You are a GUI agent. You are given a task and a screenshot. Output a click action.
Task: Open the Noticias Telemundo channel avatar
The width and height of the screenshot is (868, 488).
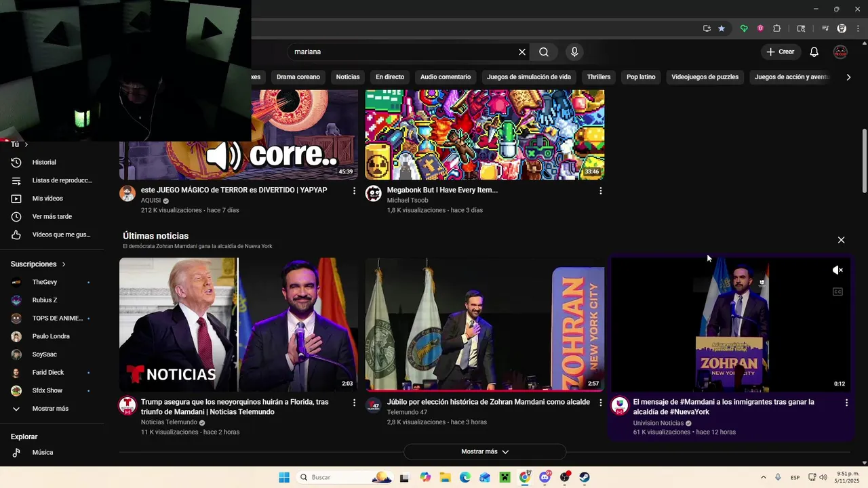[127, 405]
